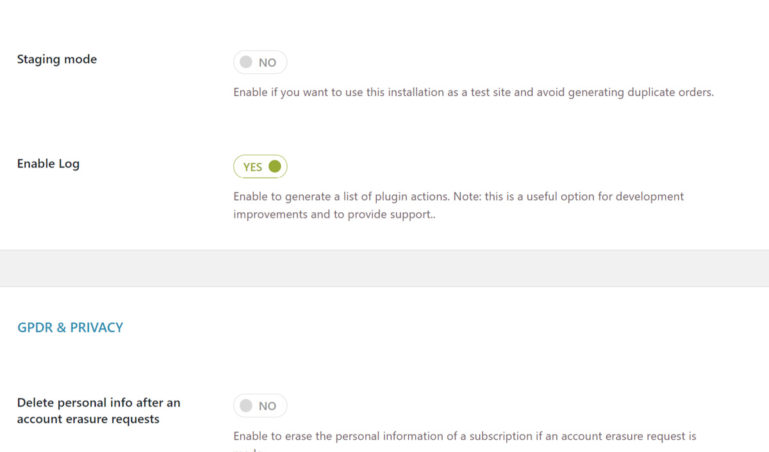Click the Enable Log setting label
The image size is (769, 452).
click(48, 164)
